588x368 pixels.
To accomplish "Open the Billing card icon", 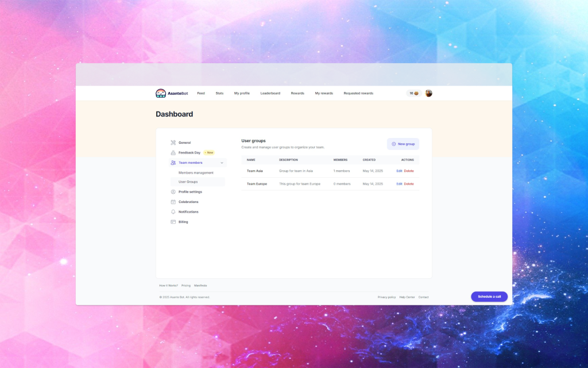I will [x=173, y=222].
